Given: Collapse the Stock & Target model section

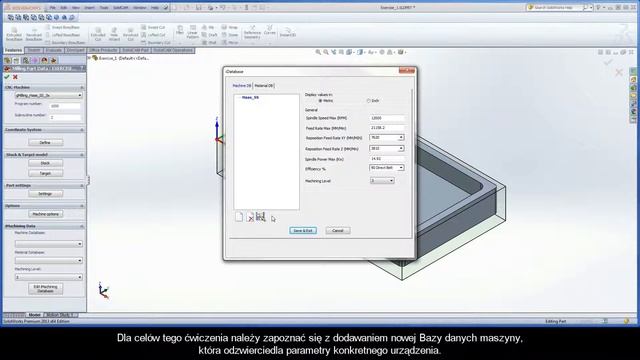Looking at the screenshot, I should pos(82,155).
